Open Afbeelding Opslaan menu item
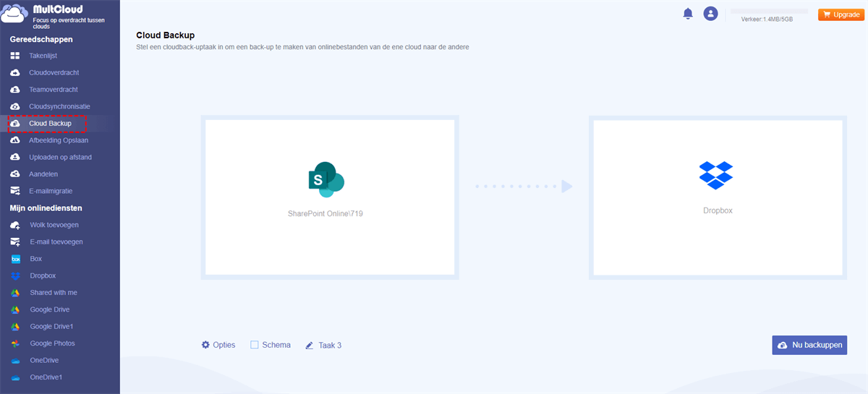 pyautogui.click(x=59, y=140)
